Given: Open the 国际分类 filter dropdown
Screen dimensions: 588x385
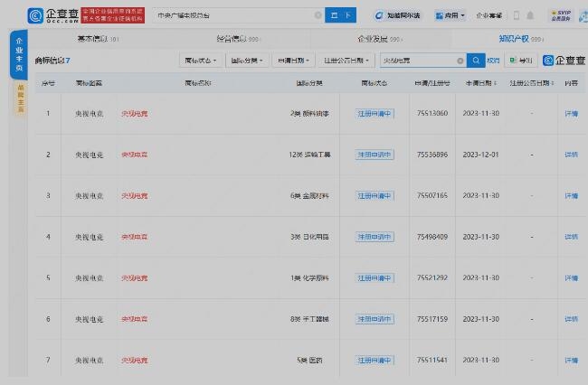Looking at the screenshot, I should [247, 61].
